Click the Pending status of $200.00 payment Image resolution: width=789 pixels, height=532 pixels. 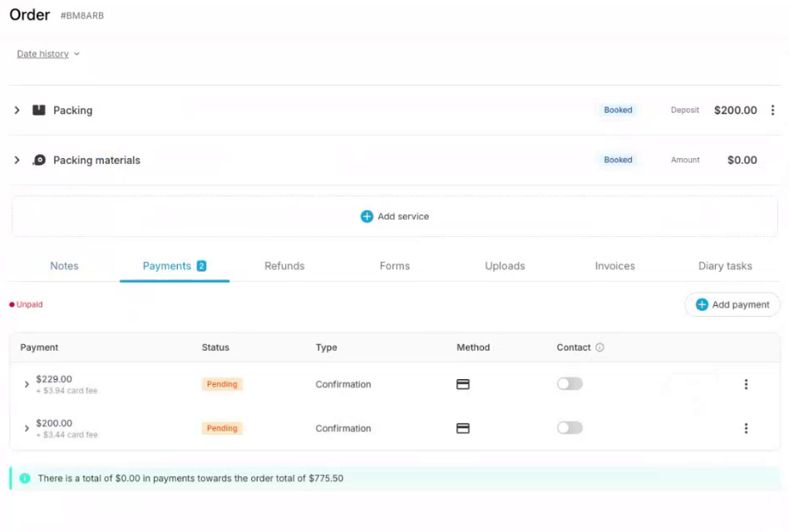point(222,428)
